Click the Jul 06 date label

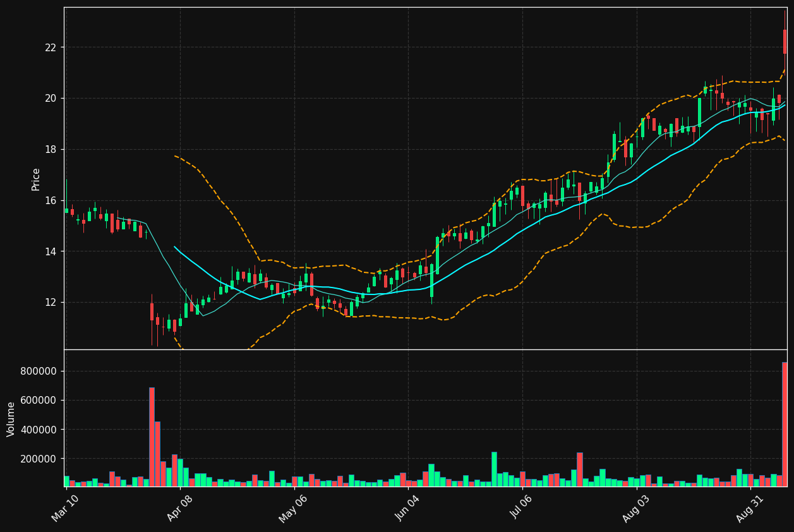[x=521, y=508]
